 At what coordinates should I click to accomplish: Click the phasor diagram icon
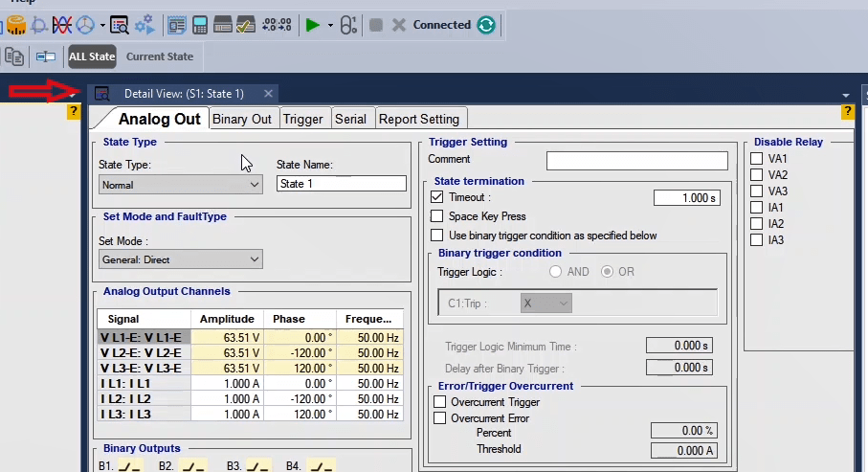coord(86,25)
